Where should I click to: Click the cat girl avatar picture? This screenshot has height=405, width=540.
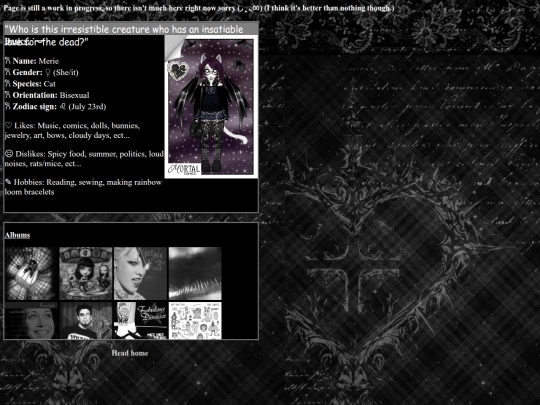click(211, 107)
